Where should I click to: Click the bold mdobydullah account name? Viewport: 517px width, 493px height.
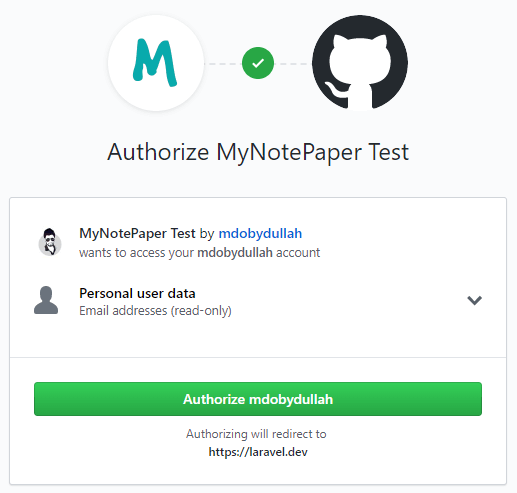click(x=235, y=253)
